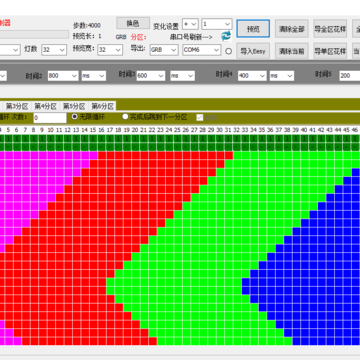Switch to the 第4分区 tab
This screenshot has height=360, width=360.
click(46, 106)
